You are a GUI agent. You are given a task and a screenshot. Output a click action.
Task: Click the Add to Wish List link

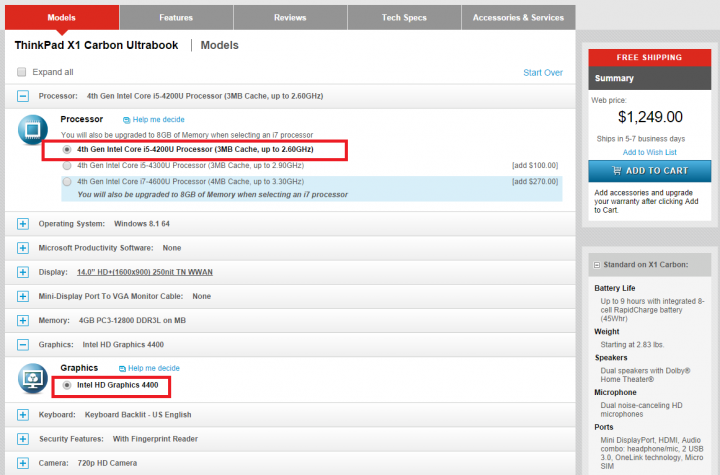click(649, 152)
